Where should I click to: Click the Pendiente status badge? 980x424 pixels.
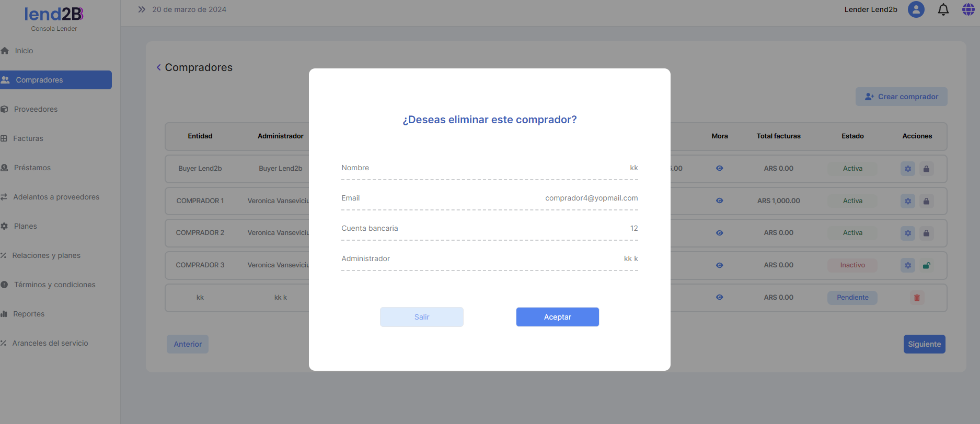[852, 298]
